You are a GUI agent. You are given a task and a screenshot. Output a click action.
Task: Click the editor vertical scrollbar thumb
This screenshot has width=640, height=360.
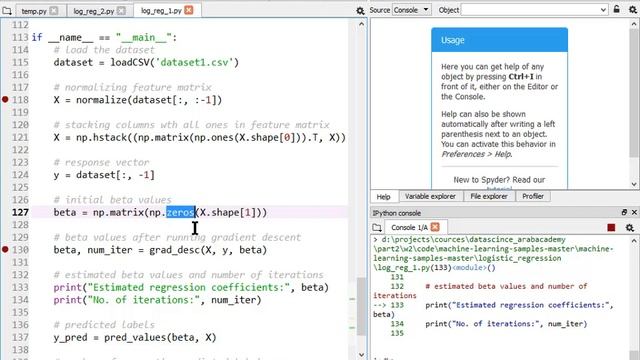point(361,306)
